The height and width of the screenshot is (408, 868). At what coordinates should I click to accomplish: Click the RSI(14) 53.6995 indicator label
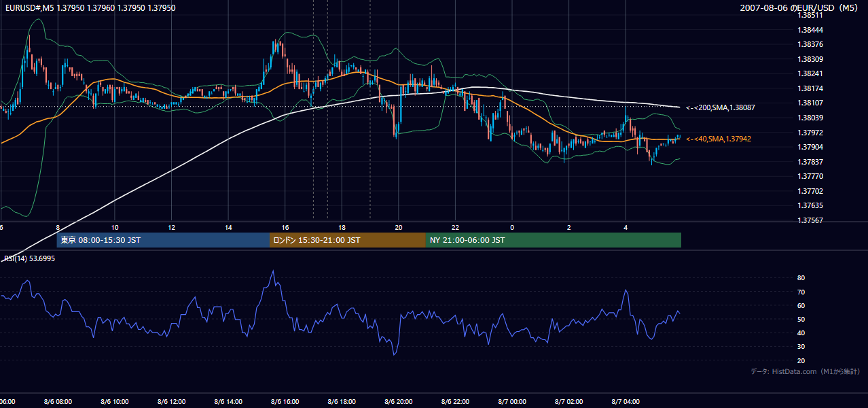point(29,258)
